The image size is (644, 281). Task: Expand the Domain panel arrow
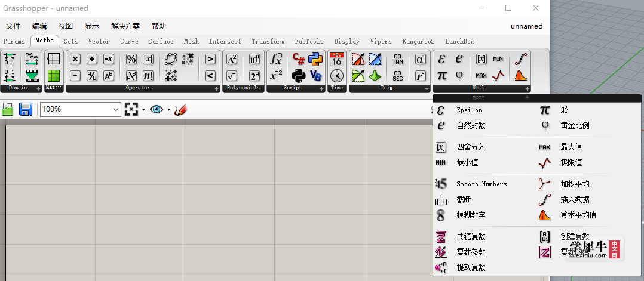pyautogui.click(x=38, y=89)
